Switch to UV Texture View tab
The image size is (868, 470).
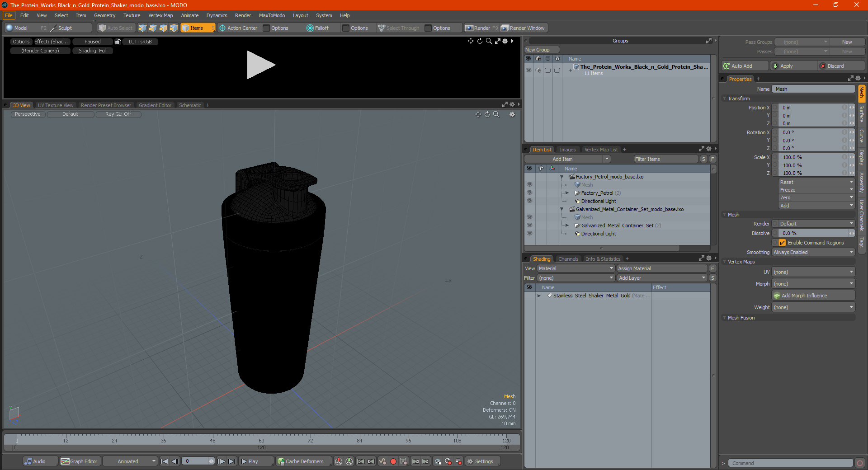(x=56, y=105)
